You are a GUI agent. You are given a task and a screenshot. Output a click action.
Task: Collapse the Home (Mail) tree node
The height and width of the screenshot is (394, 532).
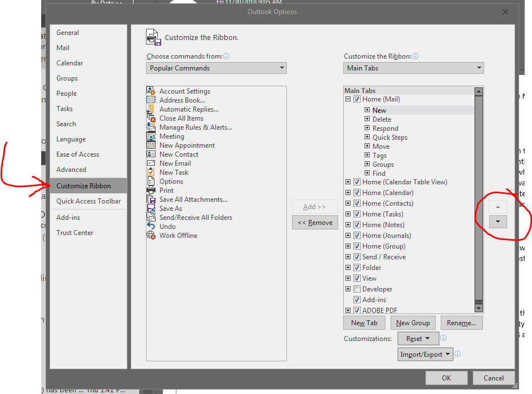(348, 99)
